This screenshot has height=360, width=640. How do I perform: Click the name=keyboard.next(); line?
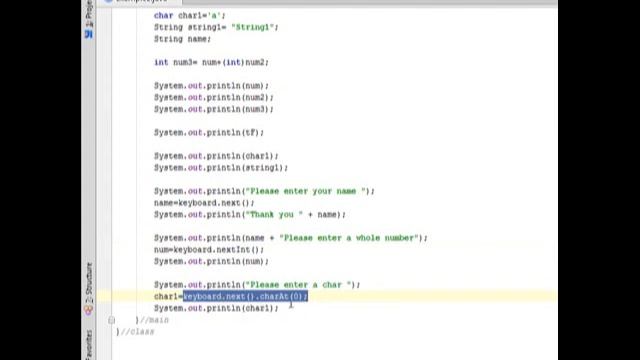[x=204, y=203]
